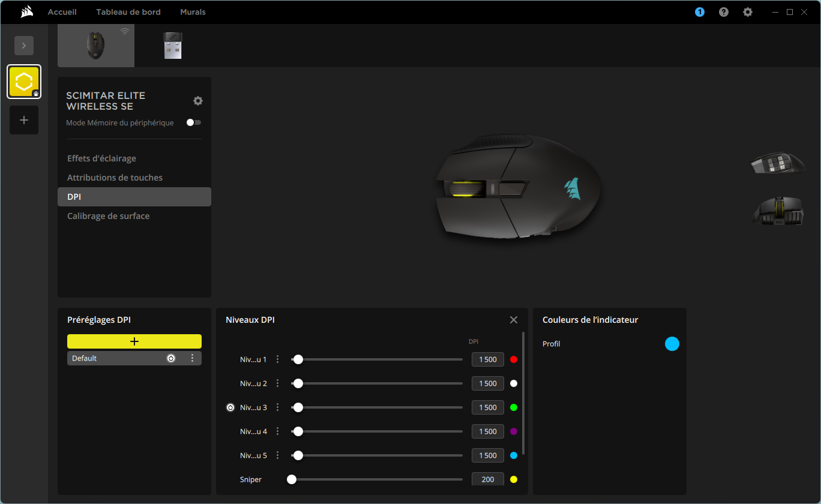Screen dimensions: 821x504
Task: Add a new profile with the plus button
Action: coord(24,120)
